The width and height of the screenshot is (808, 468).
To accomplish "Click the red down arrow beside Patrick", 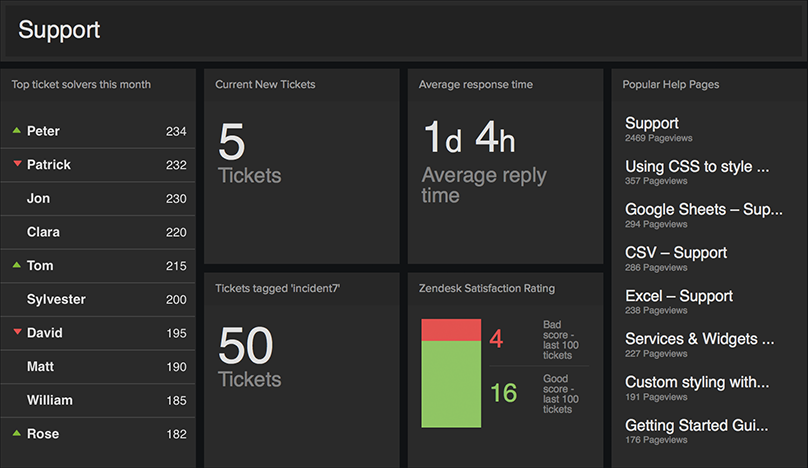I will point(16,165).
